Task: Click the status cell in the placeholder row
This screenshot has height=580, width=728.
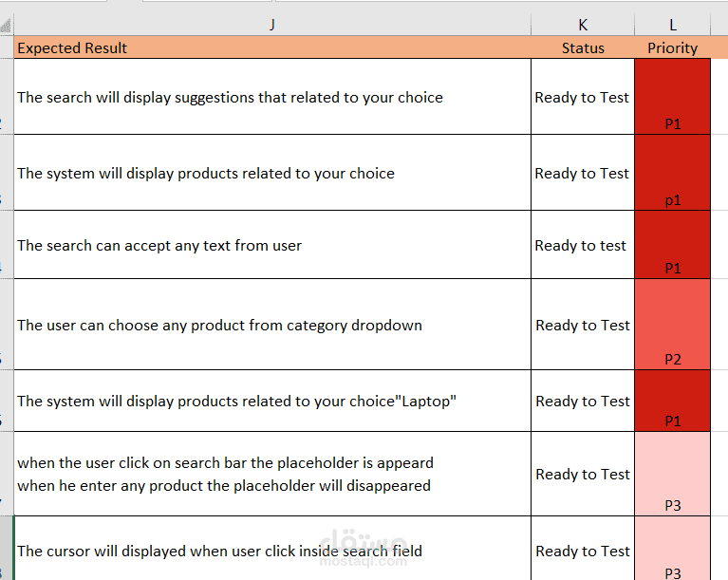Action: point(582,474)
